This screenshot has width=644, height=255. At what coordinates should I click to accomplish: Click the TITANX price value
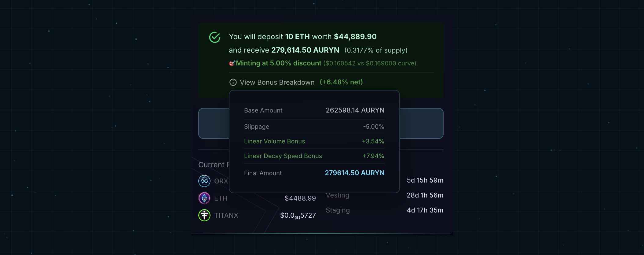(x=298, y=216)
